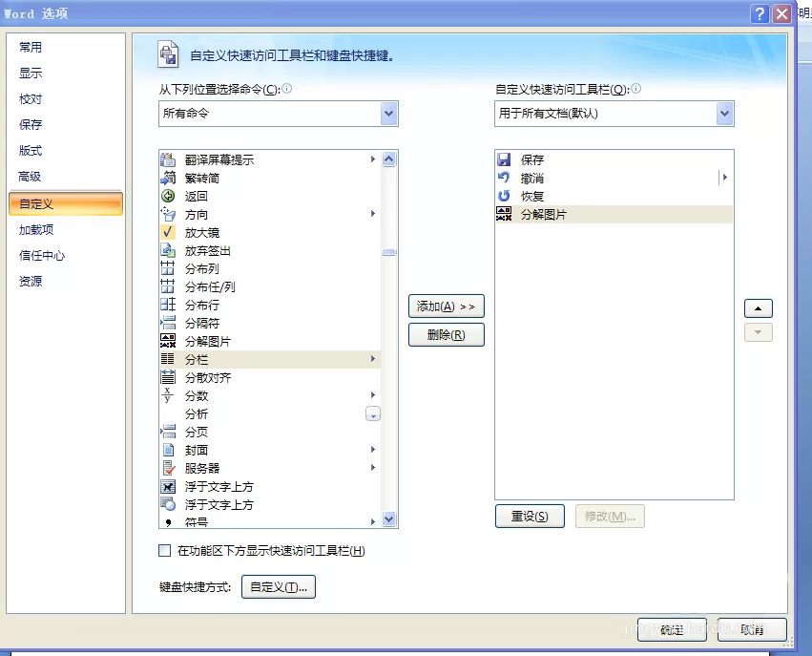
Task: Open the 分析 dropdown indicator
Action: 373,414
